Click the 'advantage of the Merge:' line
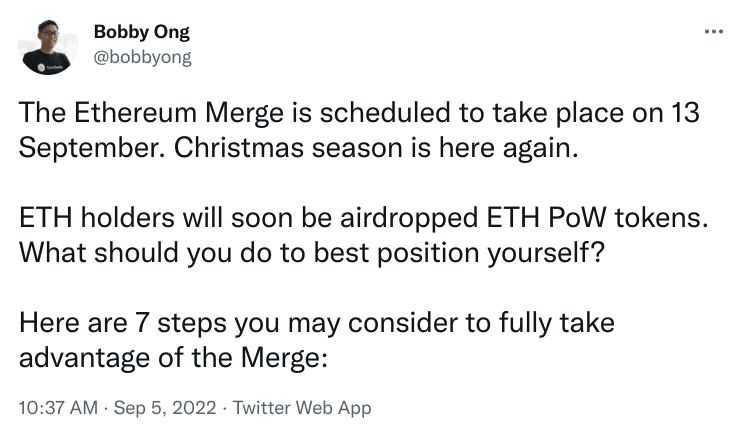 [x=175, y=358]
